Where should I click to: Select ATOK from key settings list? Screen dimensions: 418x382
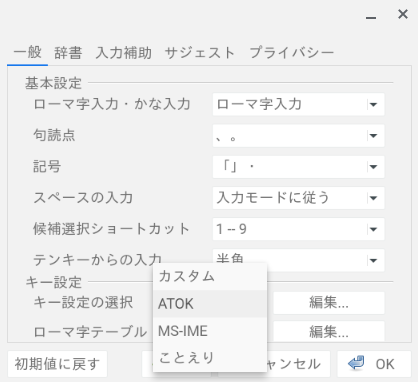210,304
